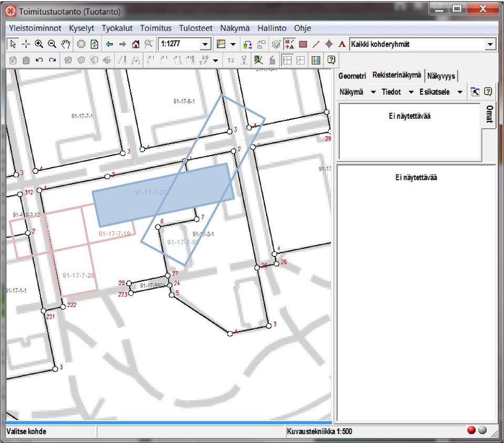Toggle the first split-window layout button

(x=287, y=60)
